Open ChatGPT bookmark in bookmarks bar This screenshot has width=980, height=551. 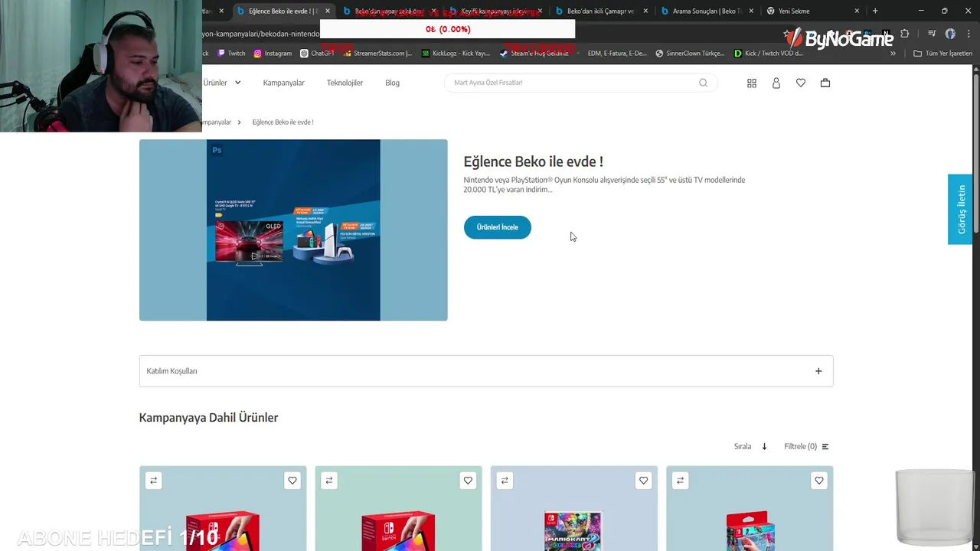317,54
